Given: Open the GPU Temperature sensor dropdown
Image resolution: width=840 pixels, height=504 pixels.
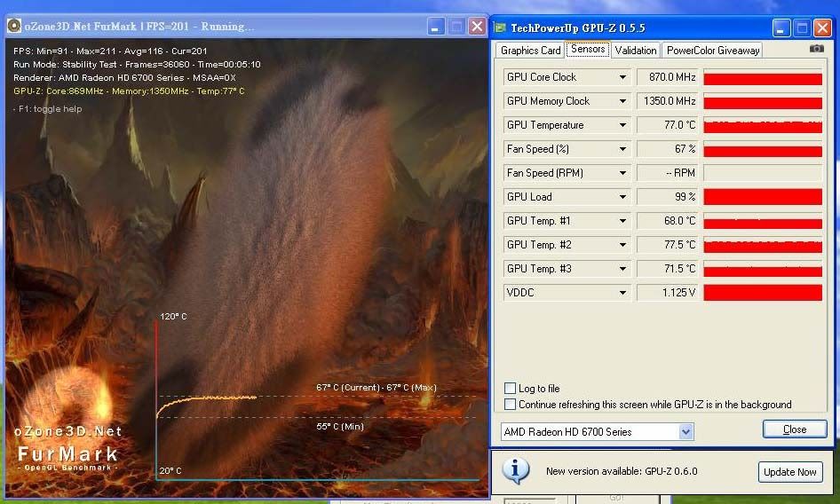Looking at the screenshot, I should click(x=622, y=125).
